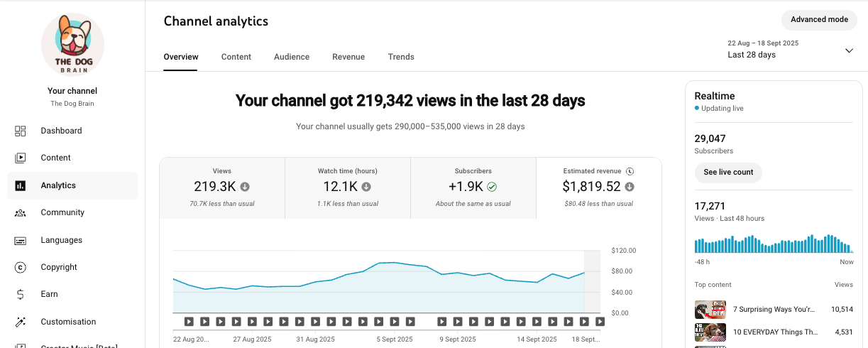Screen dimensions: 868x348
Task: Select the Watch time (hours) metric card
Action: 348,188
